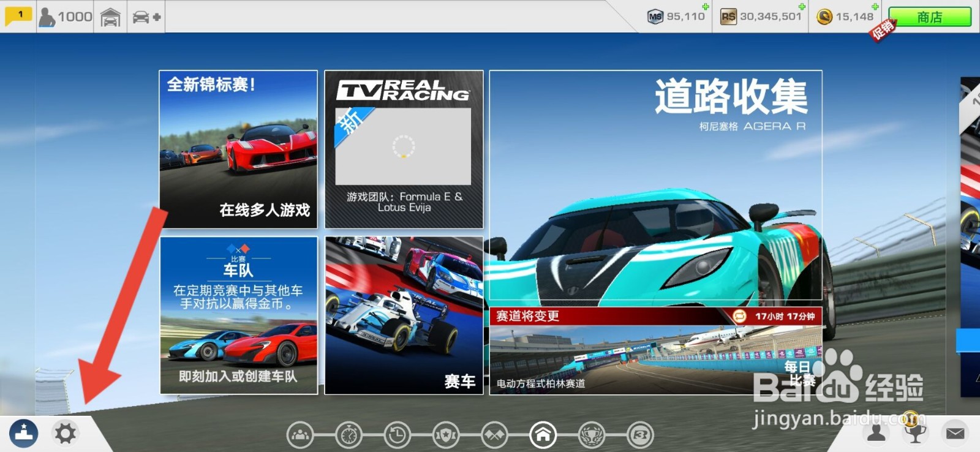980x452 pixels.
Task: Open the crossed checkered flags icon
Action: [494, 435]
